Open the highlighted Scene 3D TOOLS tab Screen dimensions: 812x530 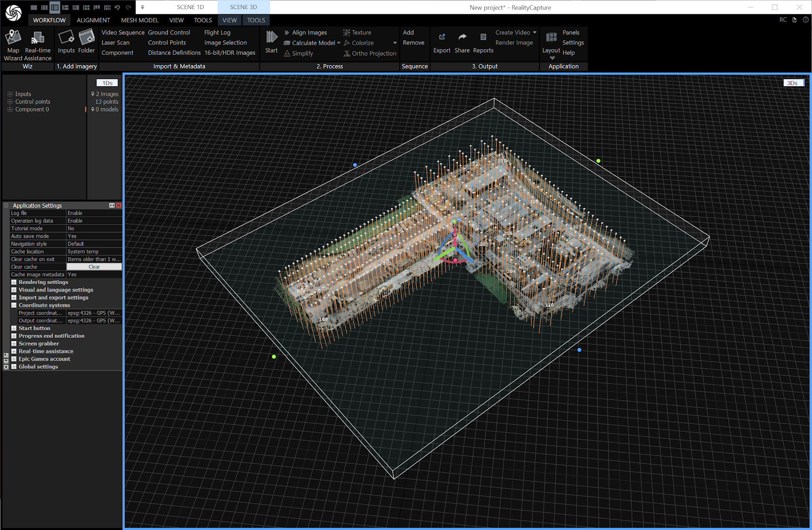256,20
